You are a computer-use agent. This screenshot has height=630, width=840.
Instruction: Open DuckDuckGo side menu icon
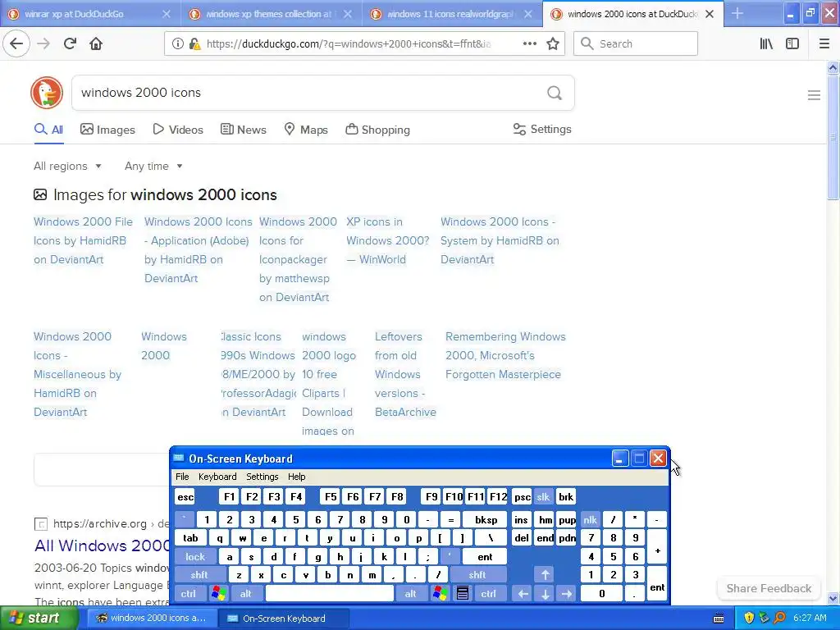tap(814, 95)
